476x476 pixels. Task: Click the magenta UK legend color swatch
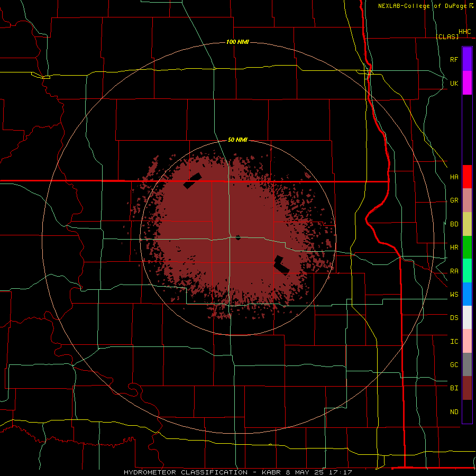[467, 83]
